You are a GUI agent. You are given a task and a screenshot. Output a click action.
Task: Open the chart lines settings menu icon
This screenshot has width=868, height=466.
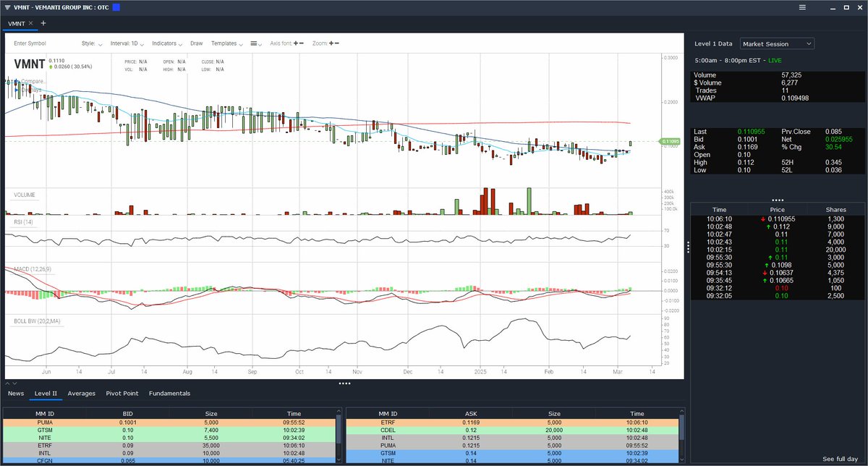256,43
